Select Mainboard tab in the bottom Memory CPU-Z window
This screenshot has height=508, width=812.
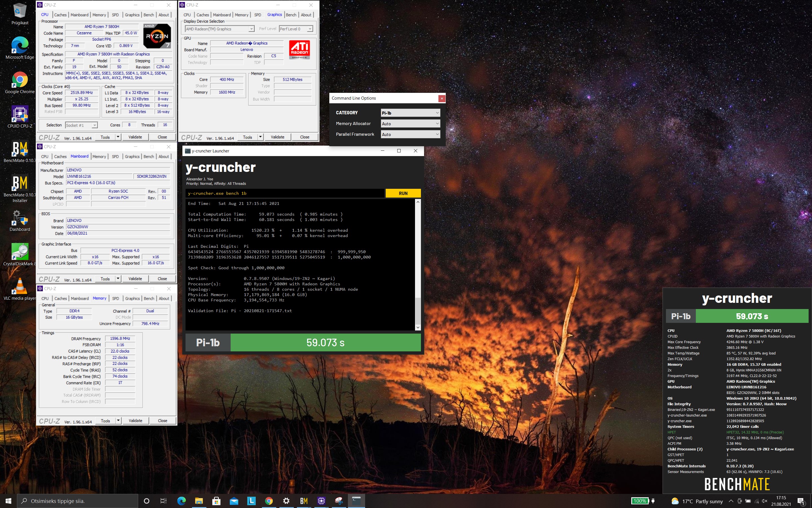tap(80, 298)
